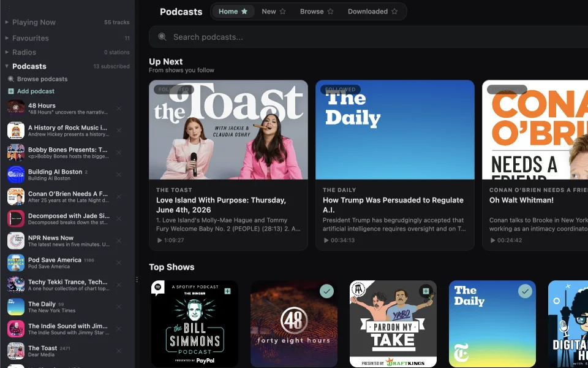Play The Toast episode via play icon
This screenshot has width=588, height=368.
click(159, 240)
